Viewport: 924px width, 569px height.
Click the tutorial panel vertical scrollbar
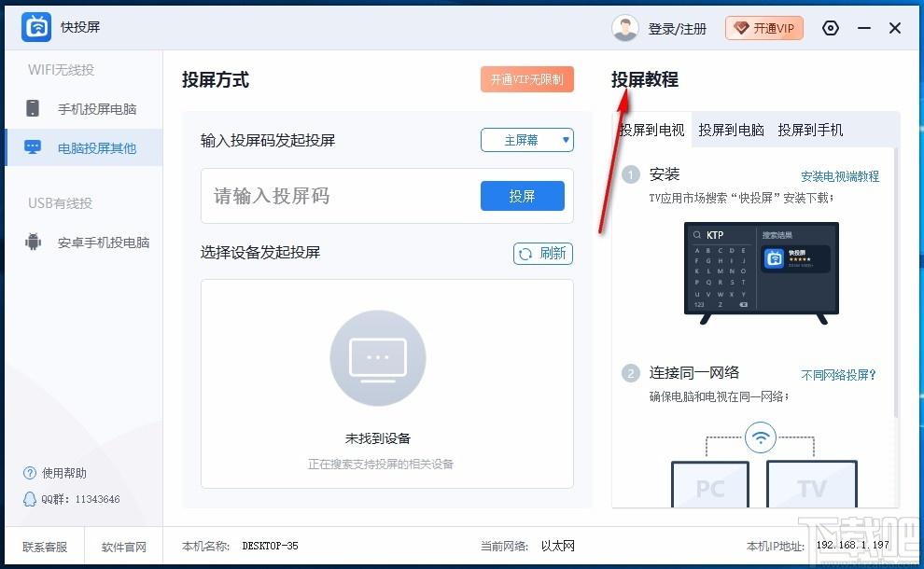896,283
